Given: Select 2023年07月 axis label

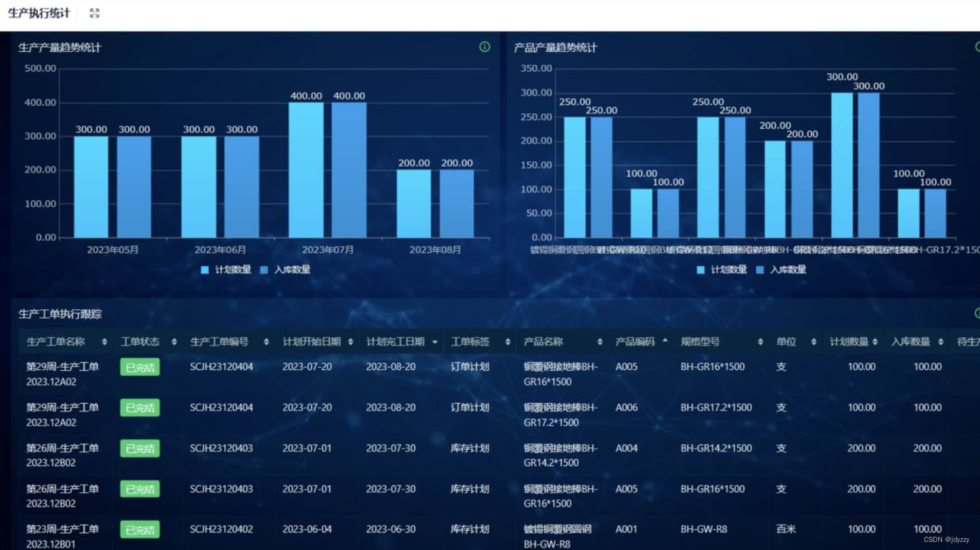Looking at the screenshot, I should pos(327,249).
